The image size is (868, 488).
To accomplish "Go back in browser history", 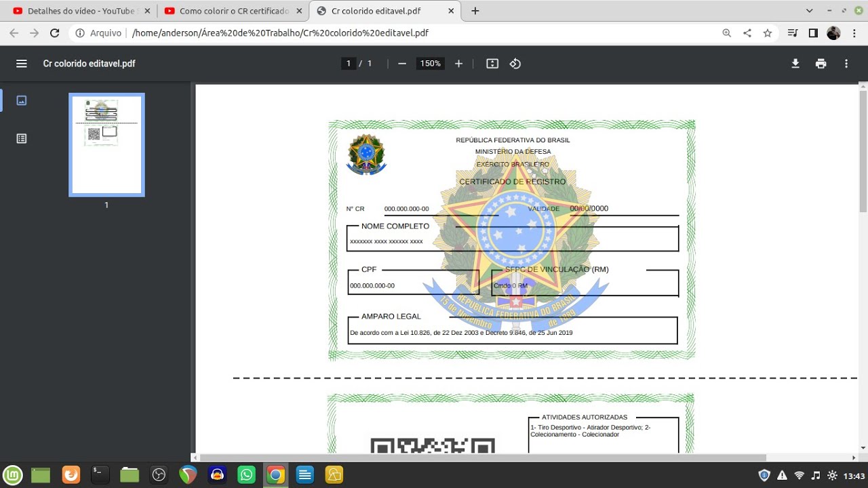I will 14,33.
